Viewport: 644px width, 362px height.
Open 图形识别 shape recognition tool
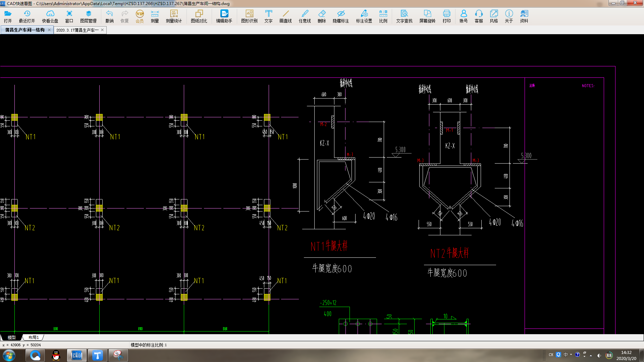coord(249,16)
